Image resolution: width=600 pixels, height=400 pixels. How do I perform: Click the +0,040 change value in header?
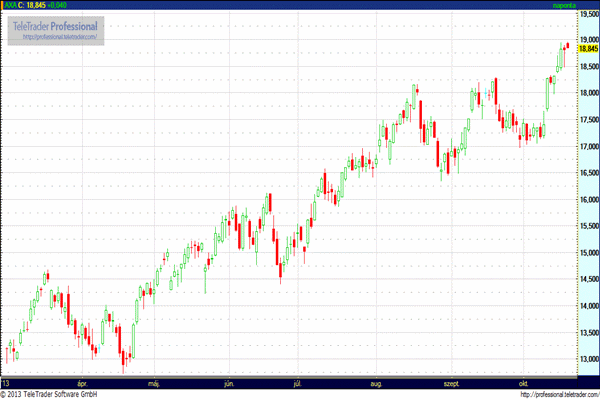point(61,5)
